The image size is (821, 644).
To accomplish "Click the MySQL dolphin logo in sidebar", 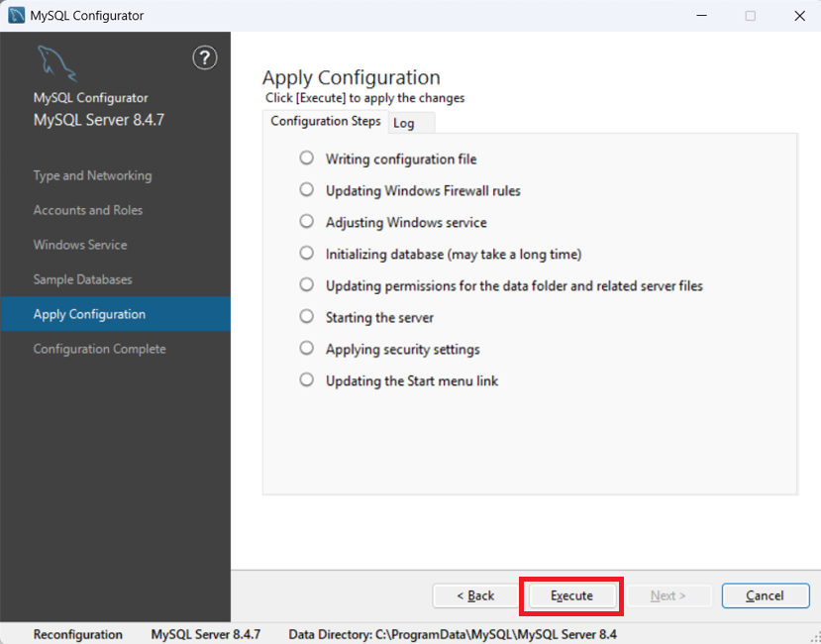I will point(56,64).
